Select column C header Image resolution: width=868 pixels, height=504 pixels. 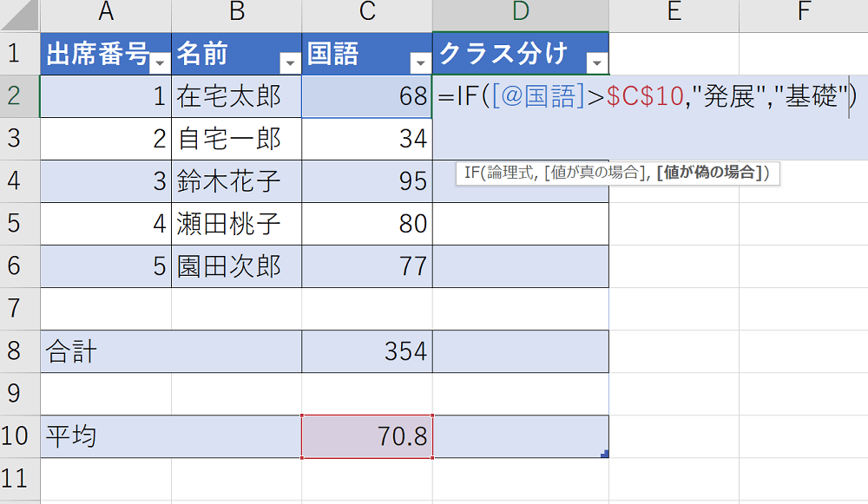(366, 12)
